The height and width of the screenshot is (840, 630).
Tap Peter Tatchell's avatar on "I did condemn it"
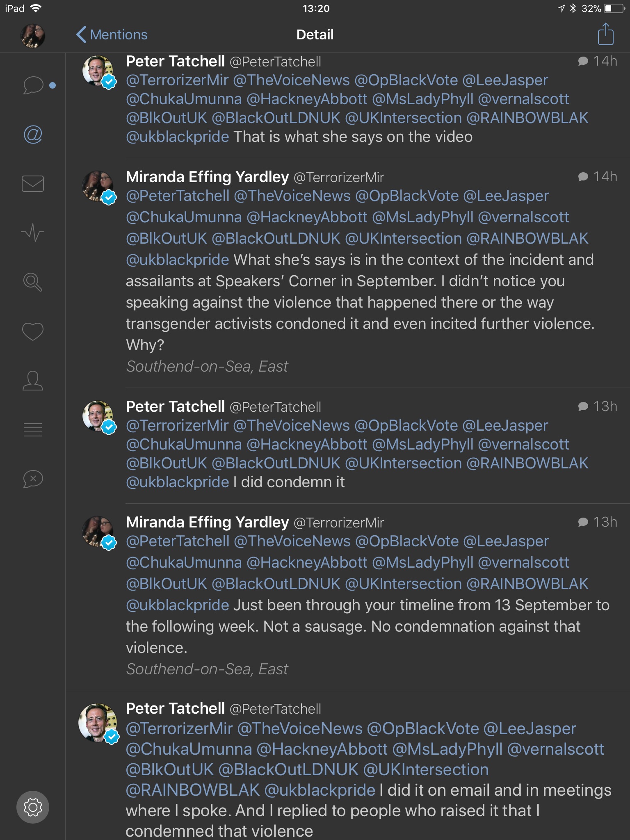click(98, 416)
